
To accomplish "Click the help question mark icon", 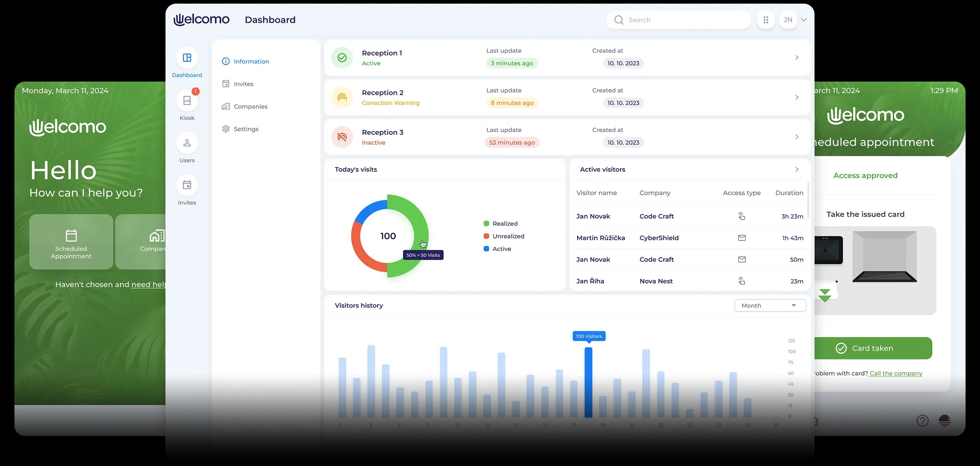I will 922,421.
